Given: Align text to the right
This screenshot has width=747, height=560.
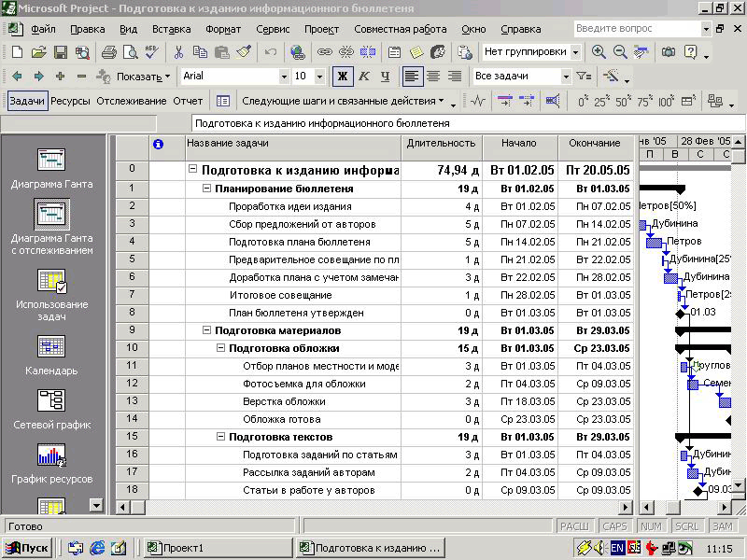Looking at the screenshot, I should pyautogui.click(x=455, y=77).
